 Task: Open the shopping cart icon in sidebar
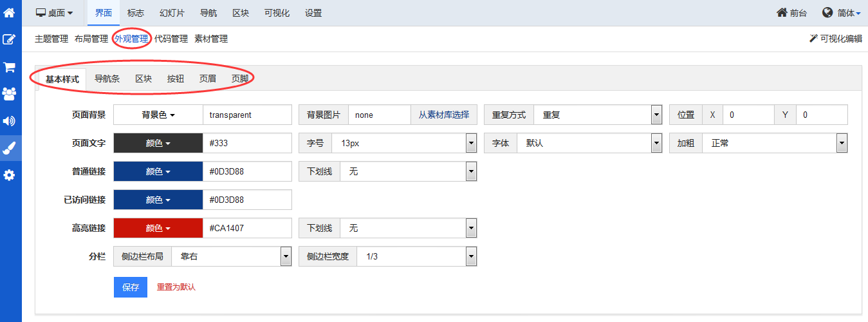[10, 67]
